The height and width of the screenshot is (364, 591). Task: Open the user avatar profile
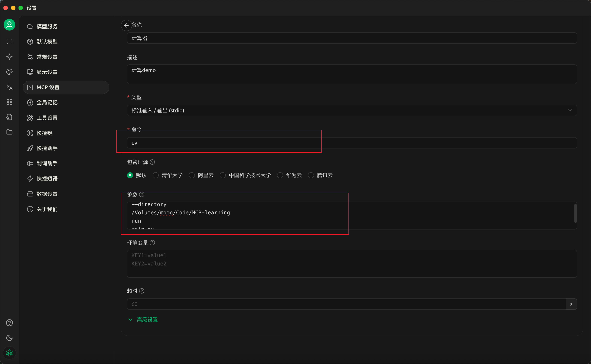point(9,25)
